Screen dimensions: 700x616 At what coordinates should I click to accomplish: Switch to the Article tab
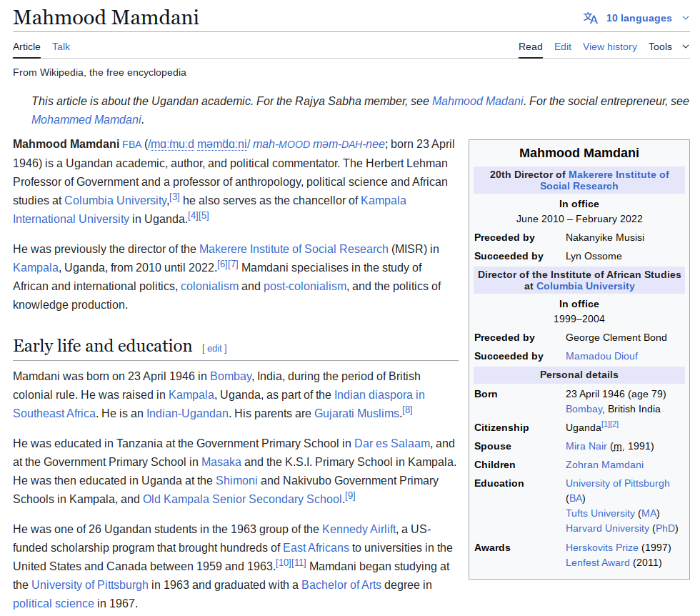[x=26, y=47]
